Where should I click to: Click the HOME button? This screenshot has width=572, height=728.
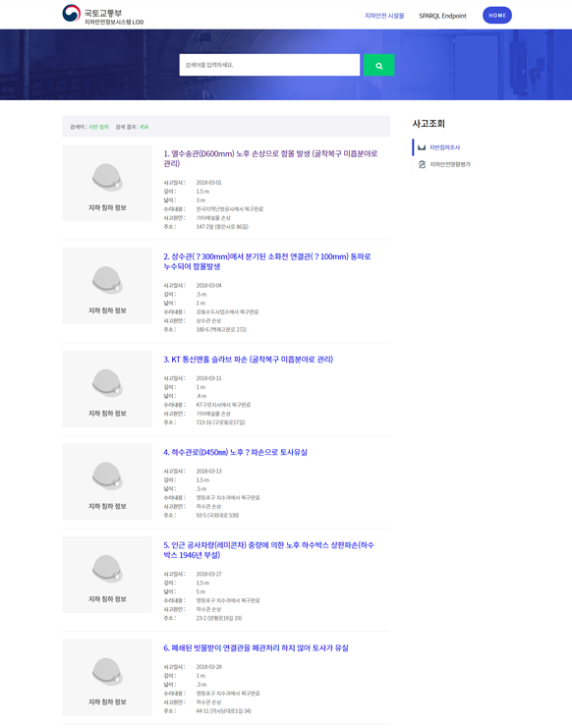coord(497,16)
